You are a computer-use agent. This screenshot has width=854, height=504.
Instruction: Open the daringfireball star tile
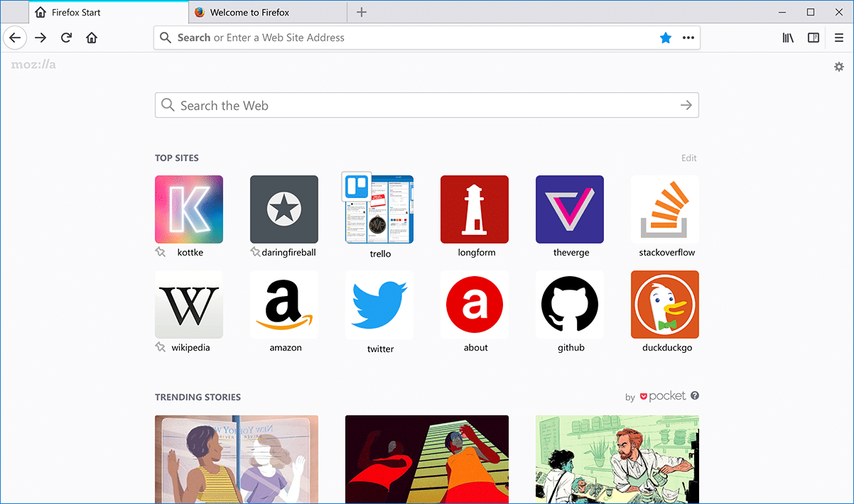[x=284, y=209]
